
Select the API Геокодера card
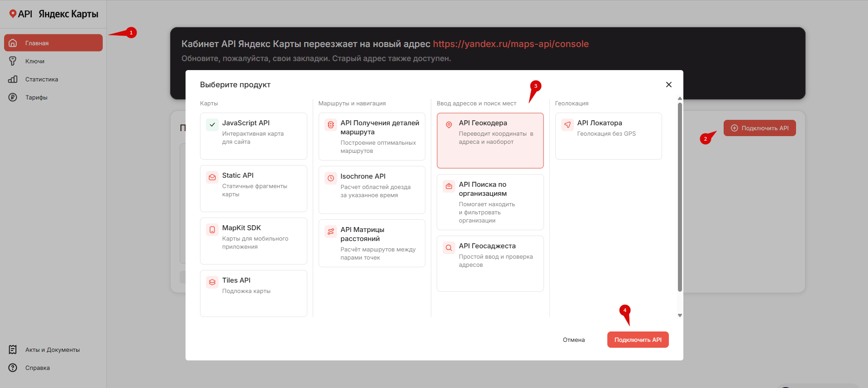click(x=490, y=141)
